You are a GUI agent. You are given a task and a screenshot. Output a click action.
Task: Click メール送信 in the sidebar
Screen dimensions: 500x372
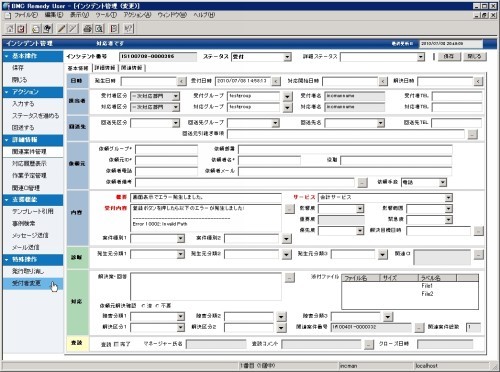click(x=26, y=247)
